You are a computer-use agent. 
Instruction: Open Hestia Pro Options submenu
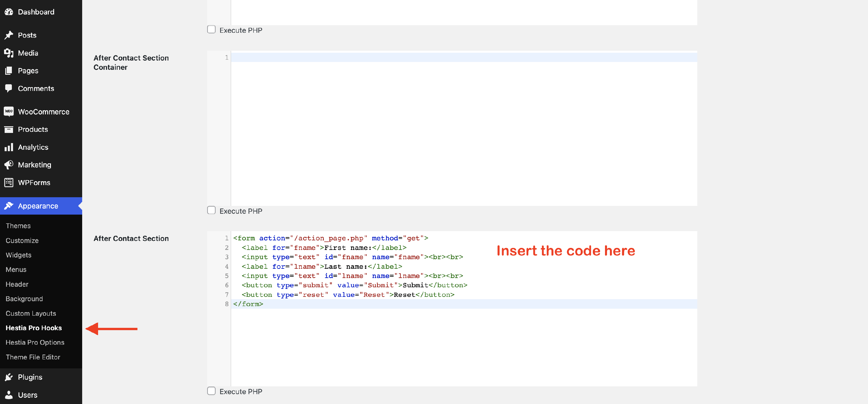[35, 342]
